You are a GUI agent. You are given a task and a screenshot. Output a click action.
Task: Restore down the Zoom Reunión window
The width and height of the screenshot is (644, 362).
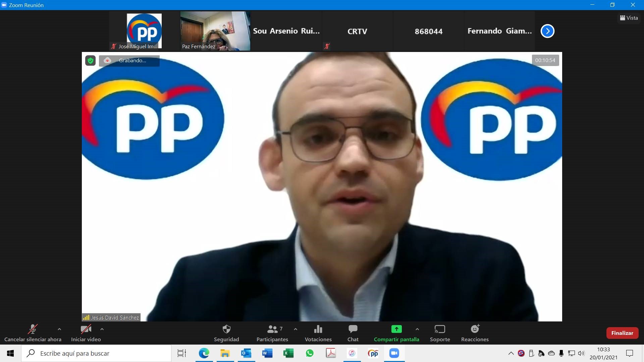pyautogui.click(x=612, y=5)
